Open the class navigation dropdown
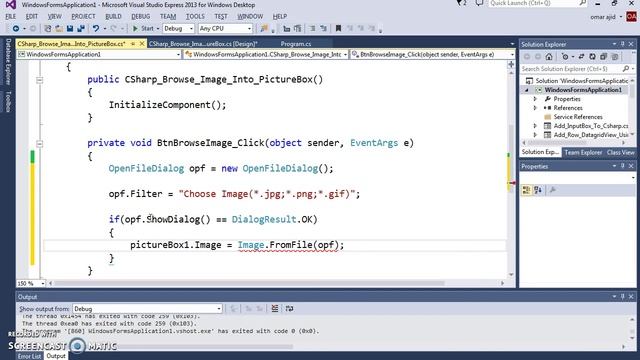640x360 pixels. (265, 54)
